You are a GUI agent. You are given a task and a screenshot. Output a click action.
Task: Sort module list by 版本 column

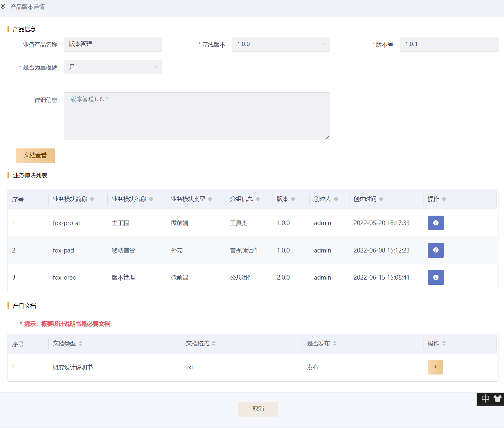tap(293, 199)
